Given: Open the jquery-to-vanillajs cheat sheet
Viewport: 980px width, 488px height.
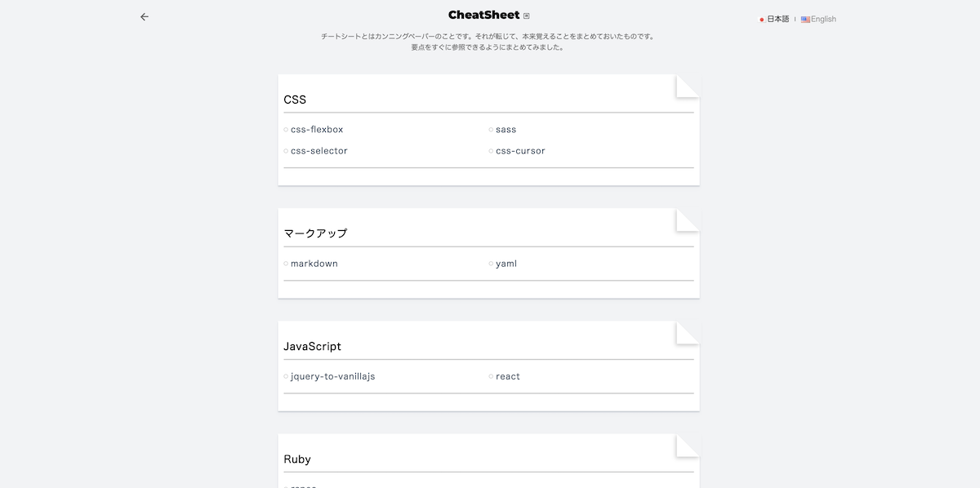Looking at the screenshot, I should [333, 376].
